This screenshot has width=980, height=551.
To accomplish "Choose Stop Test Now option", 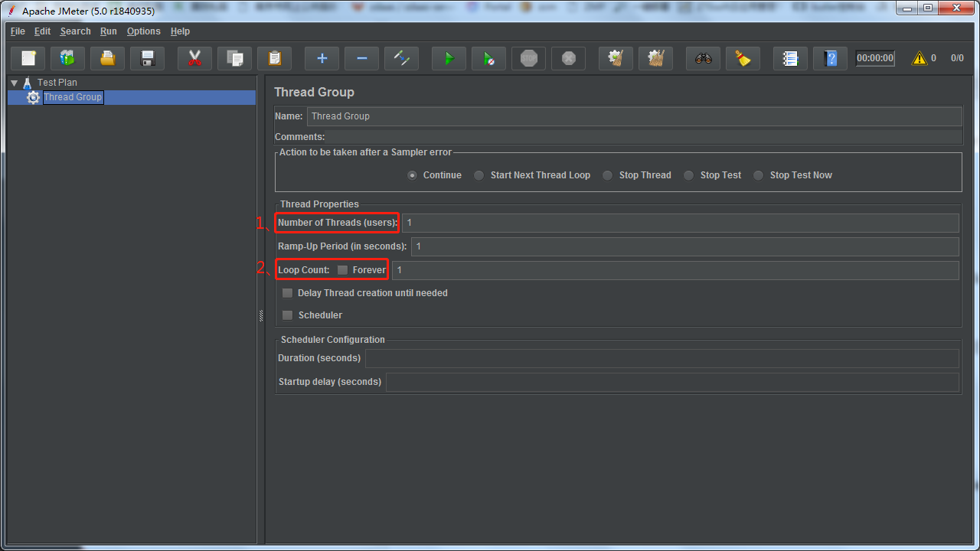I will [758, 175].
